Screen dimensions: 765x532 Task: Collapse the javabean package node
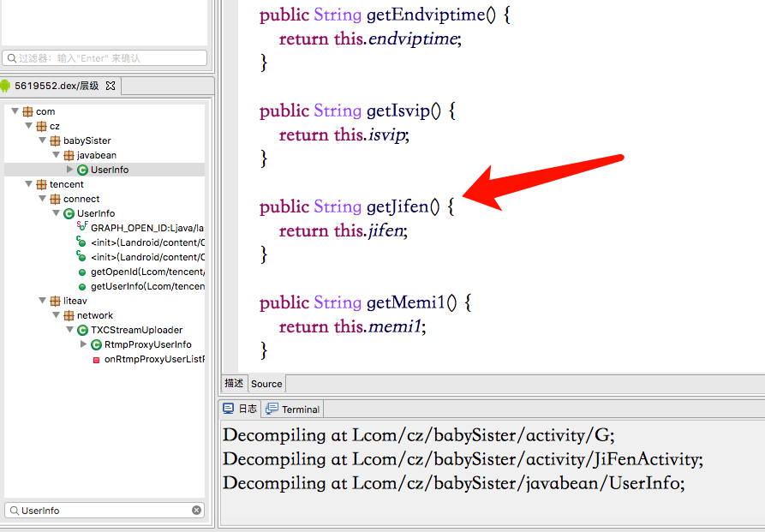tap(56, 155)
